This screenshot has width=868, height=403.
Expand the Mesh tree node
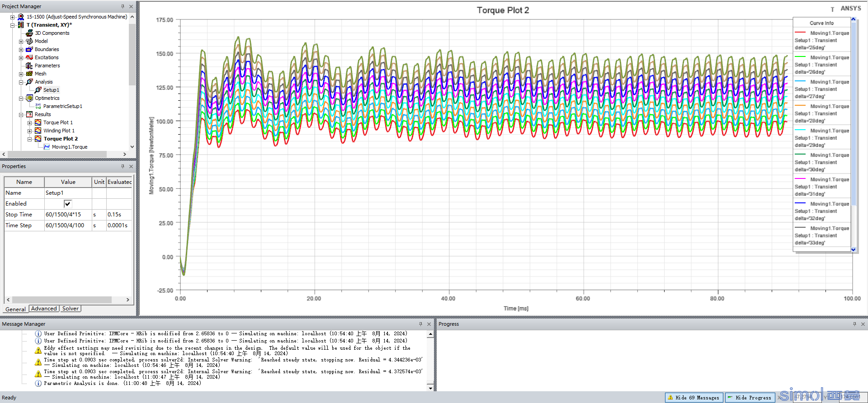[x=21, y=74]
